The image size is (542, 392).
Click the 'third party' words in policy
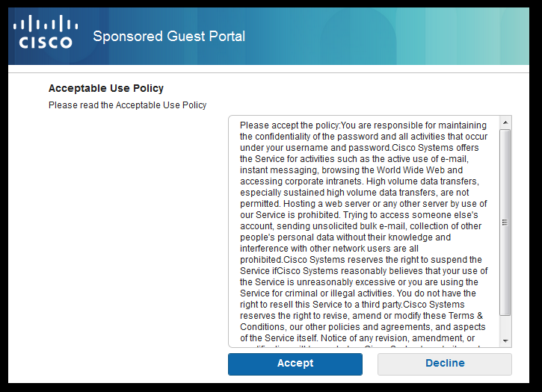pos(381,305)
